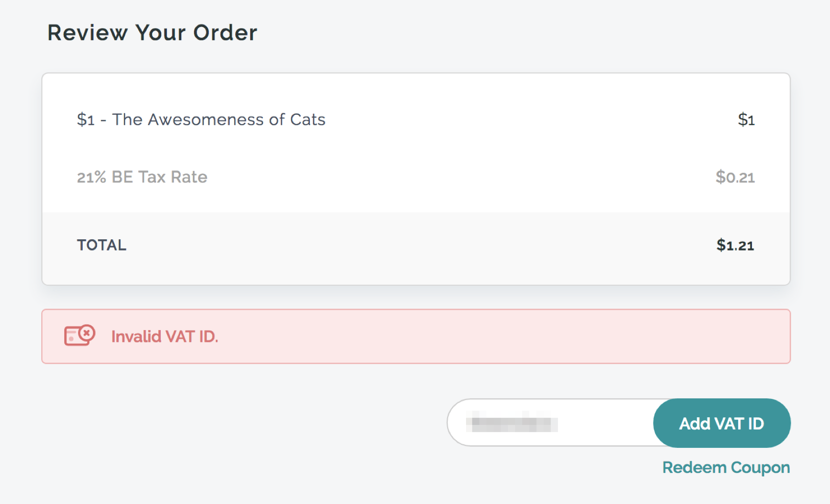
Task: Click the x badge on card icon
Action: pyautogui.click(x=87, y=333)
